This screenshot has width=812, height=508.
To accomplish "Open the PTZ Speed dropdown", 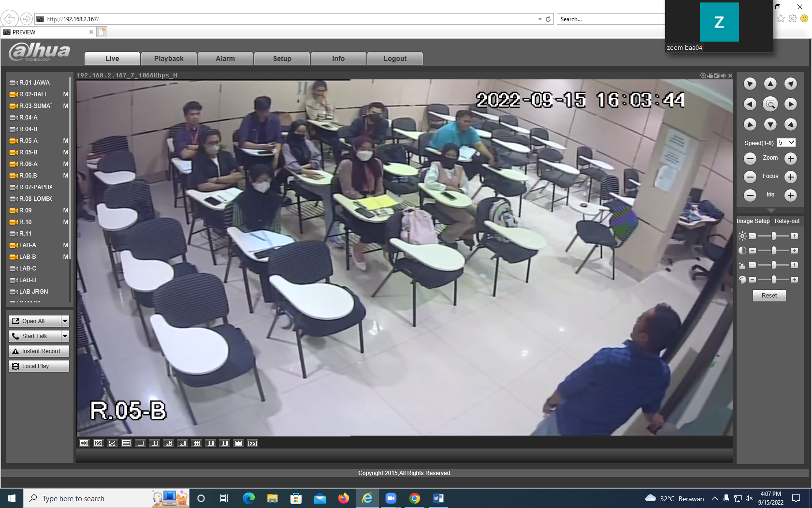I will click(786, 143).
